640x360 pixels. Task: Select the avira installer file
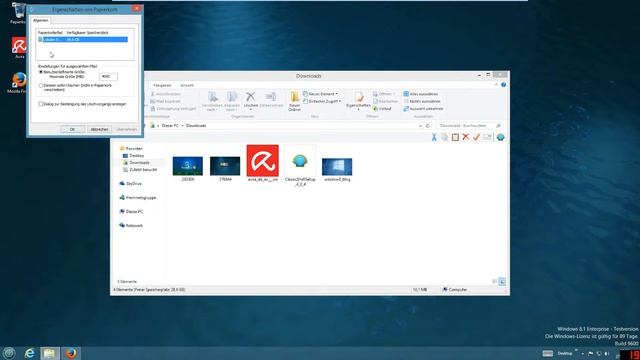coord(262,163)
